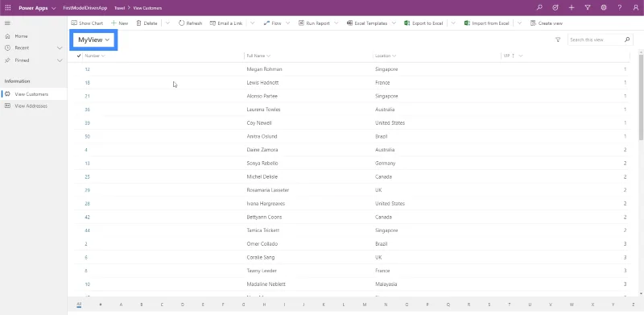Screen dimensions: 644x315
Task: Expand the Run Report chevron
Action: pyautogui.click(x=336, y=23)
